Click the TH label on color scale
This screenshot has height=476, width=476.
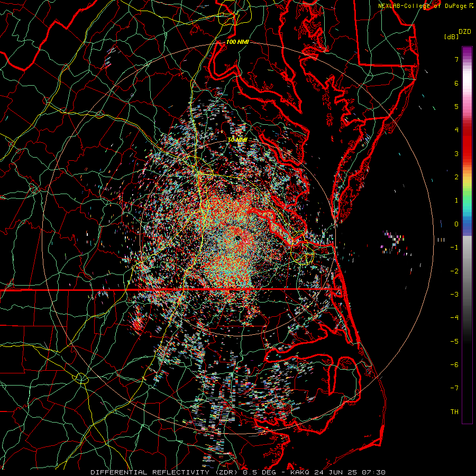[x=454, y=412]
